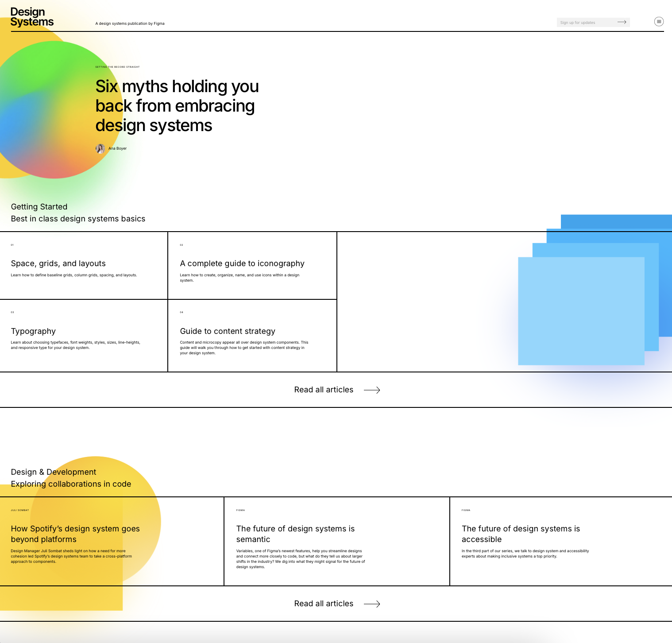This screenshot has width=672, height=643.
Task: Click number 02 on iconography card
Action: click(x=182, y=245)
